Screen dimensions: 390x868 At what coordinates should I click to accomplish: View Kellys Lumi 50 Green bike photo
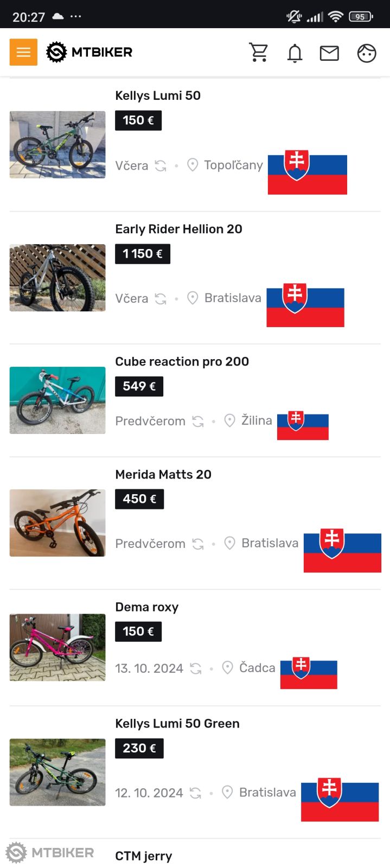point(57,771)
